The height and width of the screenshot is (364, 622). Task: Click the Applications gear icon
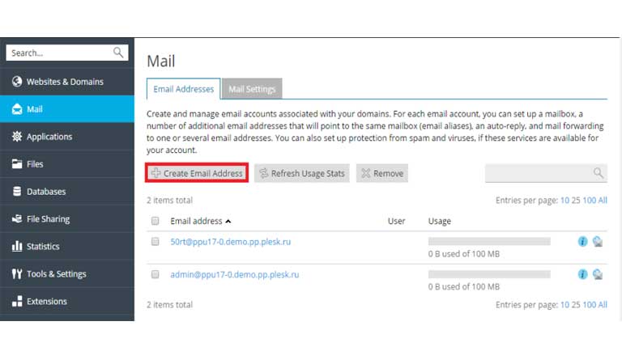pyautogui.click(x=17, y=136)
